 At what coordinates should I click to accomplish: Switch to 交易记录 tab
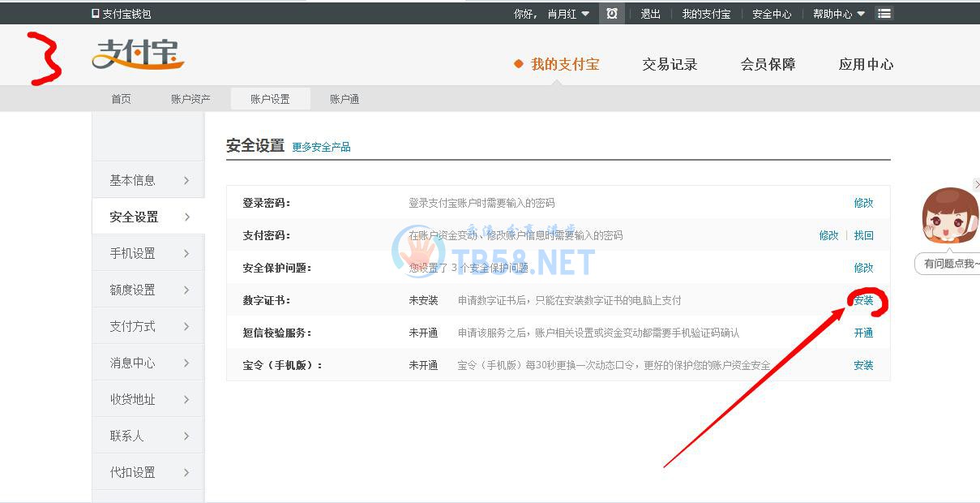pos(670,64)
